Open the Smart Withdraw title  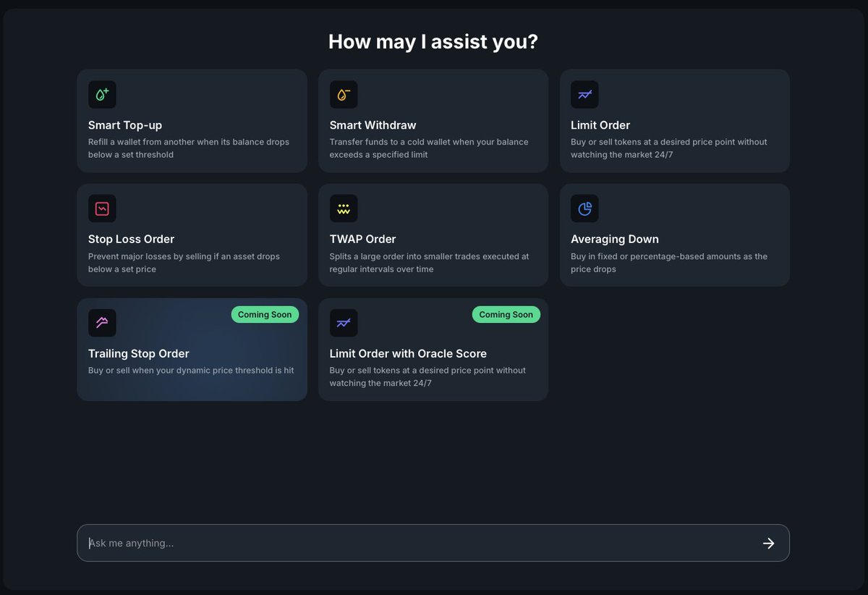(373, 125)
